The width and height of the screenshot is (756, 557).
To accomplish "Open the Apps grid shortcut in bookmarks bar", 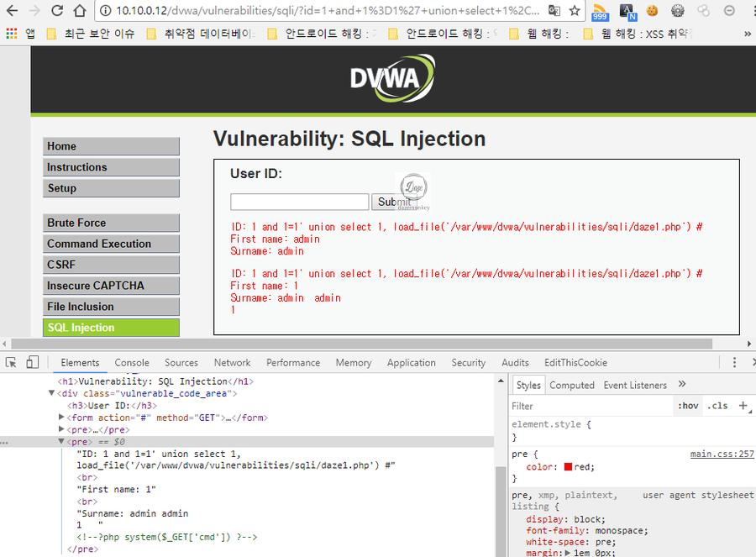I will (x=12, y=34).
